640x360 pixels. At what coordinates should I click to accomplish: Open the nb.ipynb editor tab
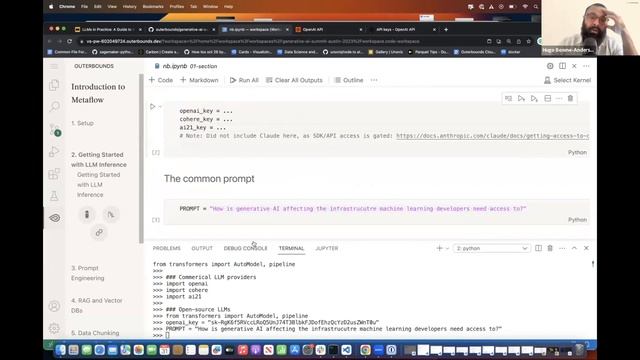186,66
